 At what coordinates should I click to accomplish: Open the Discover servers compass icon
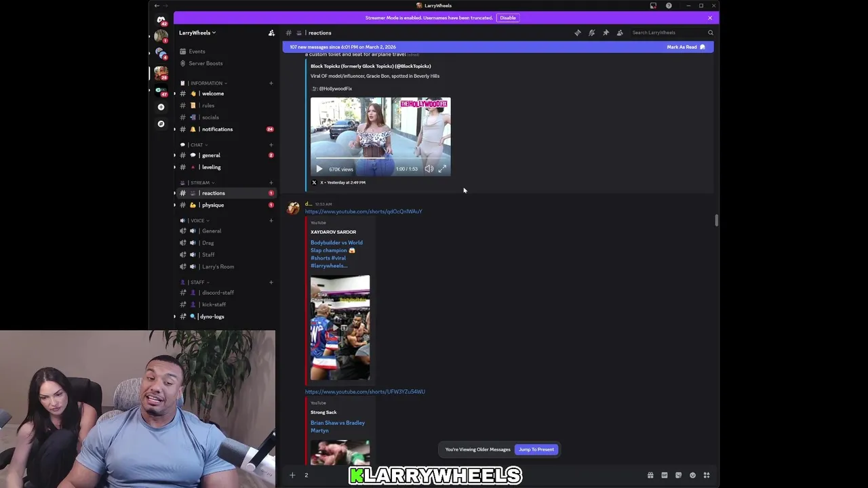[161, 124]
